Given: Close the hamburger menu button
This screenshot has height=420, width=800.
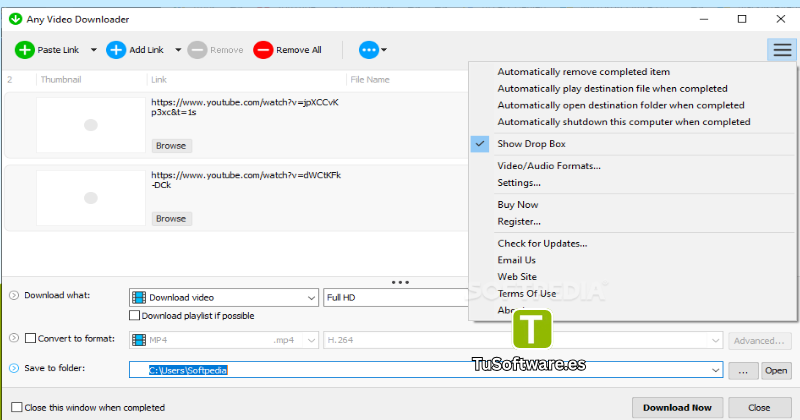Looking at the screenshot, I should 782,50.
